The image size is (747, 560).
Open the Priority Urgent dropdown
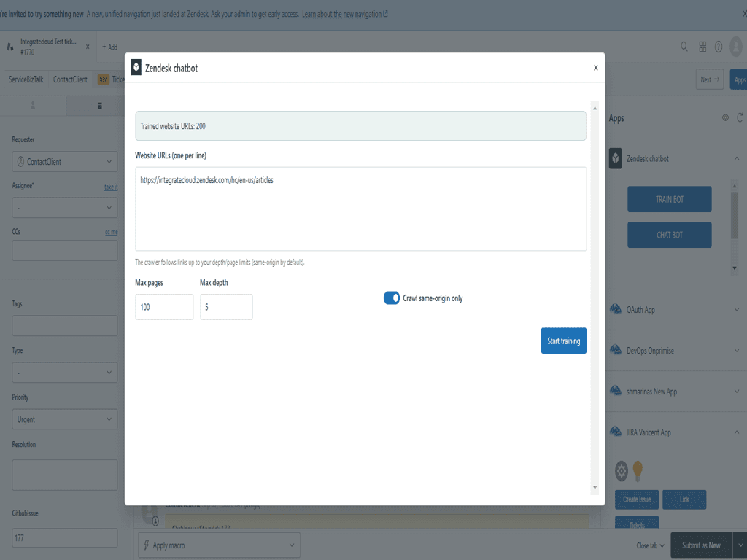click(65, 419)
